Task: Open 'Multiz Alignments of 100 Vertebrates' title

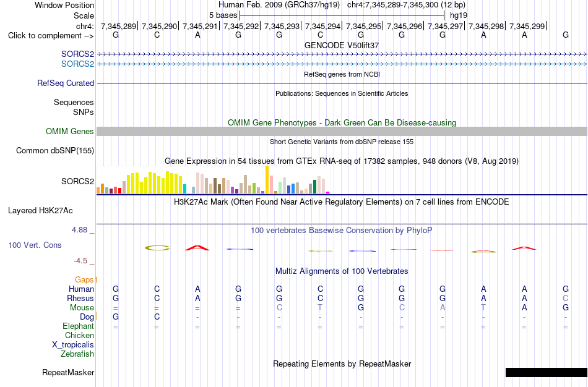Action: tap(342, 271)
